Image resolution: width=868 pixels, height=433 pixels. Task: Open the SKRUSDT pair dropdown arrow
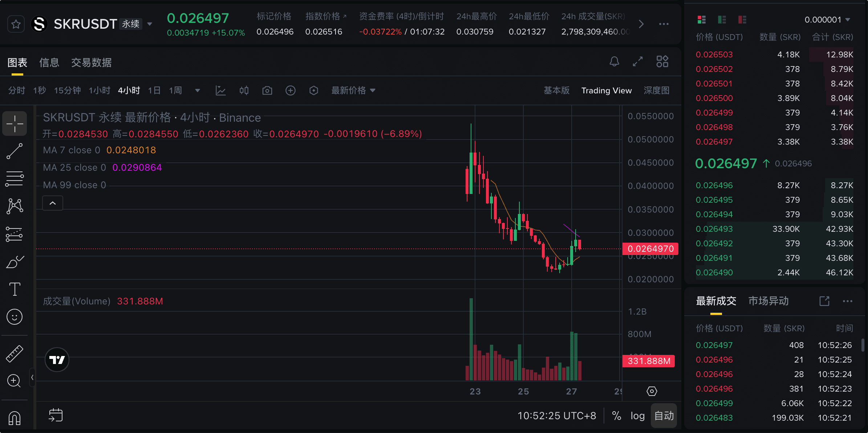[x=150, y=24]
